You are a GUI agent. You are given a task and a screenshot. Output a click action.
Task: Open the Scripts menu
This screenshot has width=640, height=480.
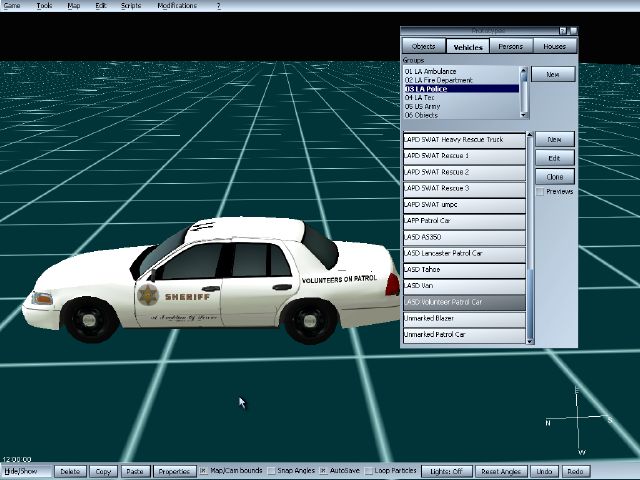point(131,6)
